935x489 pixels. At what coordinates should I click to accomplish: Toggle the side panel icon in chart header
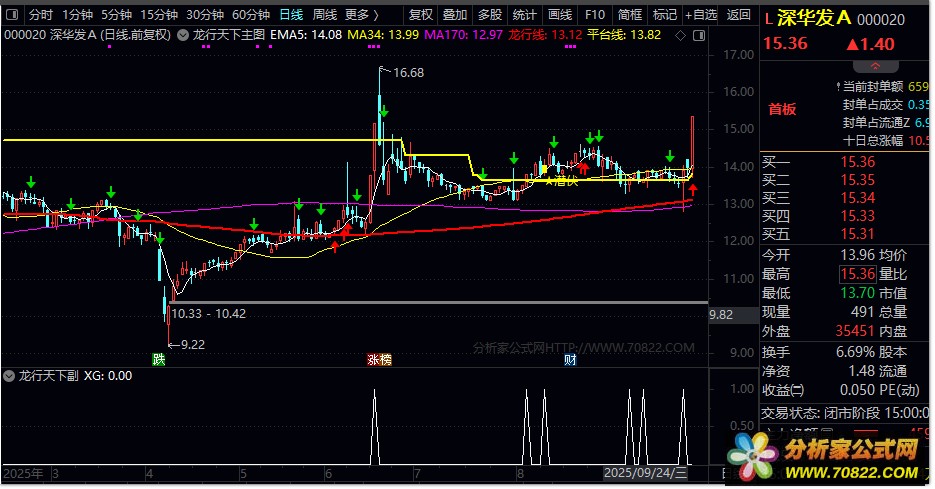point(699,36)
